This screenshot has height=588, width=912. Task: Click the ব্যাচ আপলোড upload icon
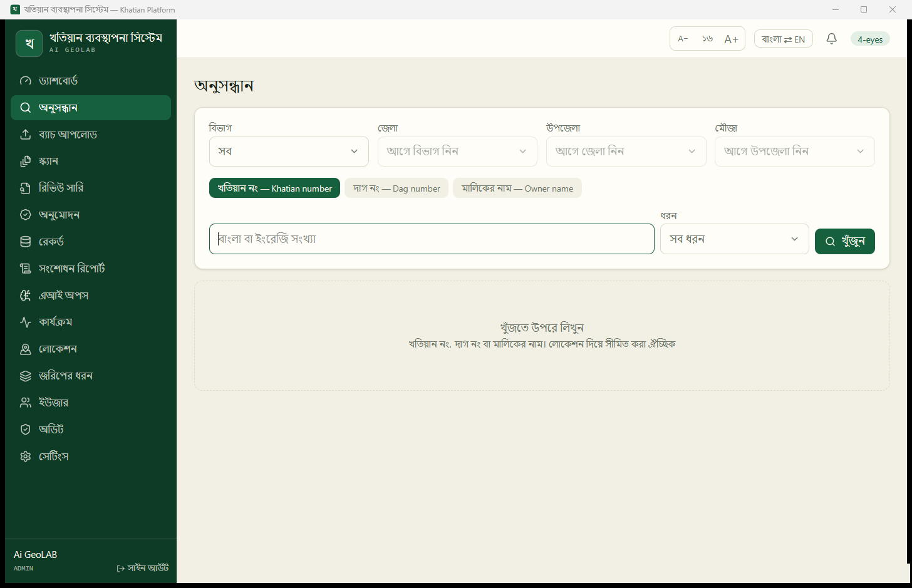coord(26,135)
